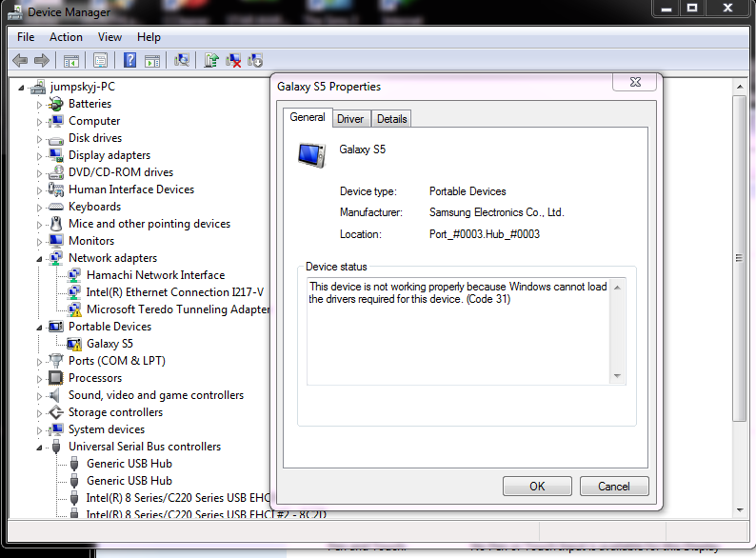Click the Monitors category icon
The image size is (756, 558).
pyautogui.click(x=56, y=241)
